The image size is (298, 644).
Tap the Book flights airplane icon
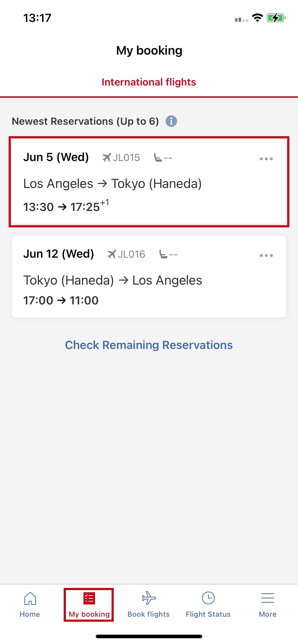149,598
